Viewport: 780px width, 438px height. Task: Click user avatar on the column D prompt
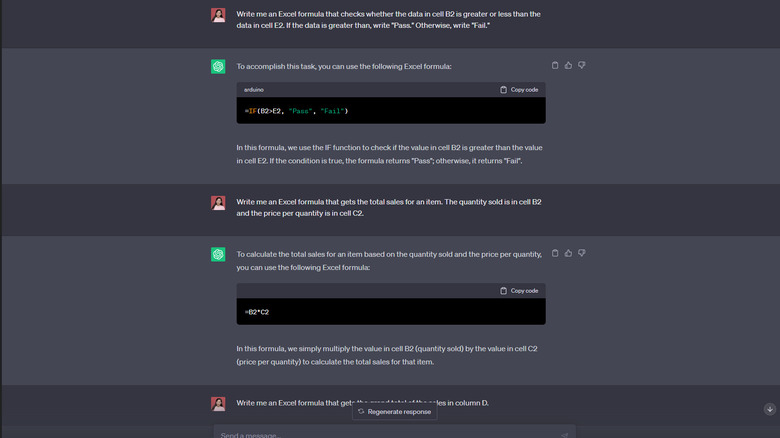(218, 404)
